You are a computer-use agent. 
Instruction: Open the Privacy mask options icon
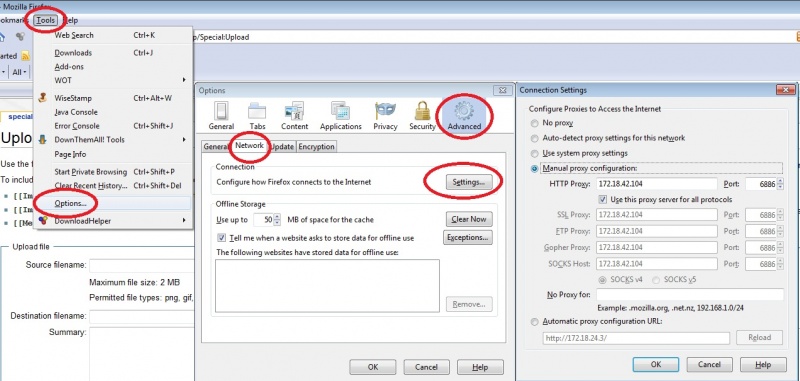pyautogui.click(x=385, y=116)
